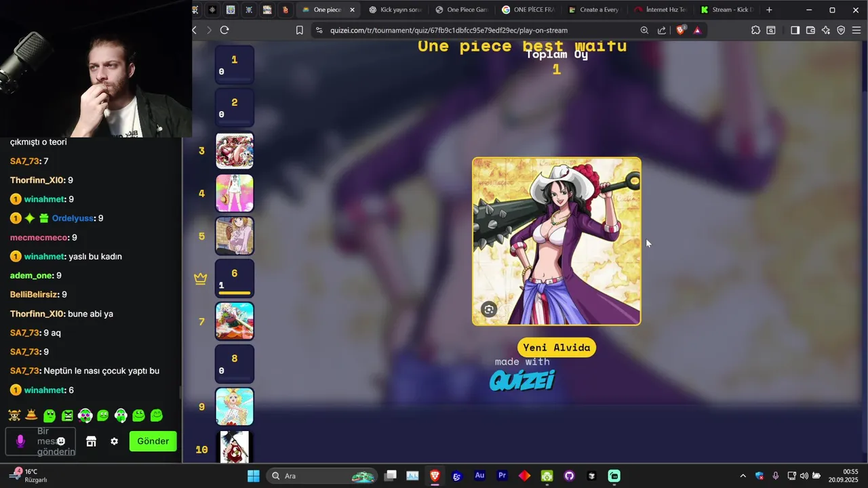The image size is (868, 488).
Task: Open thumbnail for option 9
Action: (235, 407)
